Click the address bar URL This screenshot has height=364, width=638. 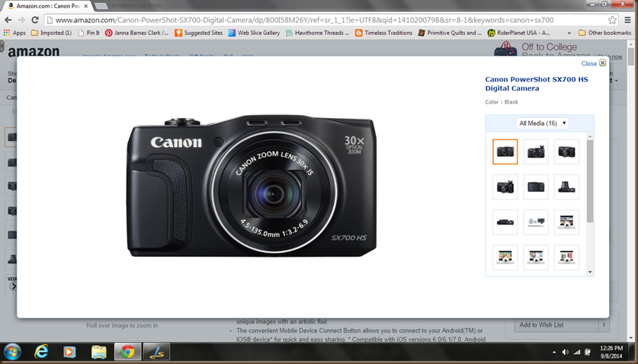point(304,20)
